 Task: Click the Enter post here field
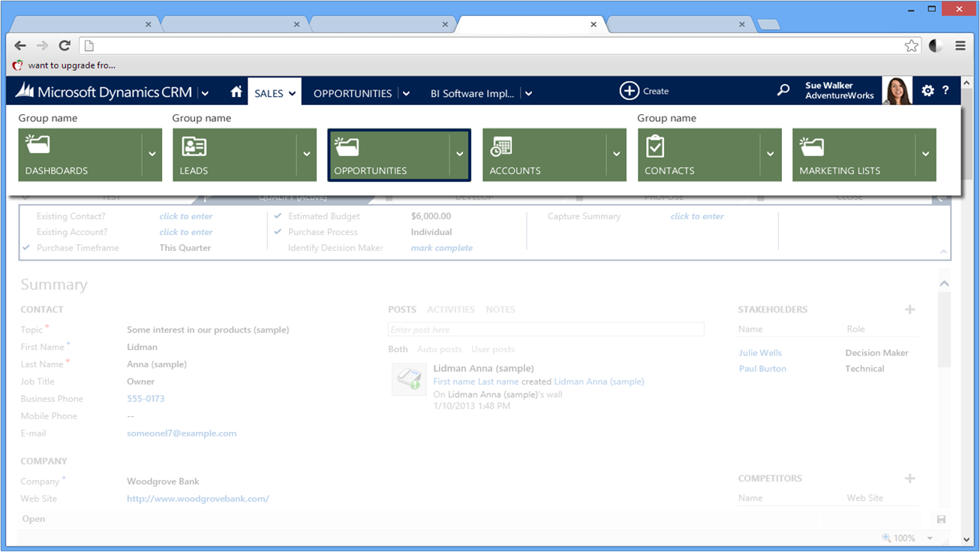[x=546, y=330]
